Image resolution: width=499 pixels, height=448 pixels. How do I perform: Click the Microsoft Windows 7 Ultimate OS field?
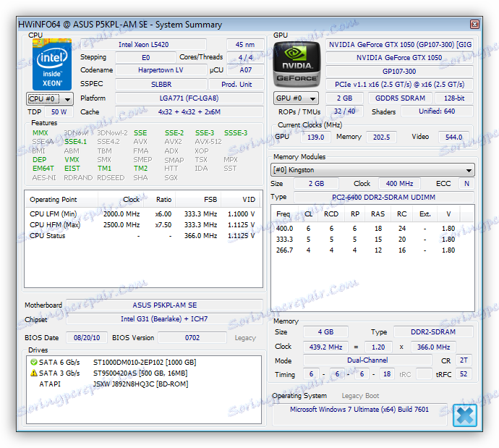359,410
